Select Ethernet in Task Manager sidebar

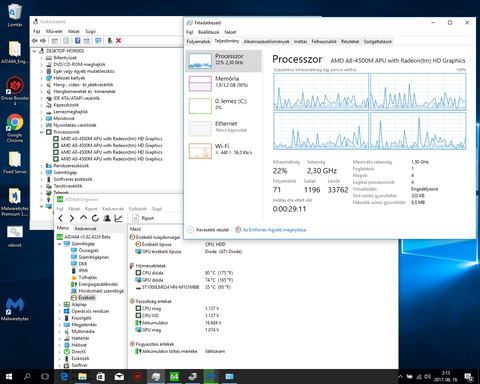223,128
